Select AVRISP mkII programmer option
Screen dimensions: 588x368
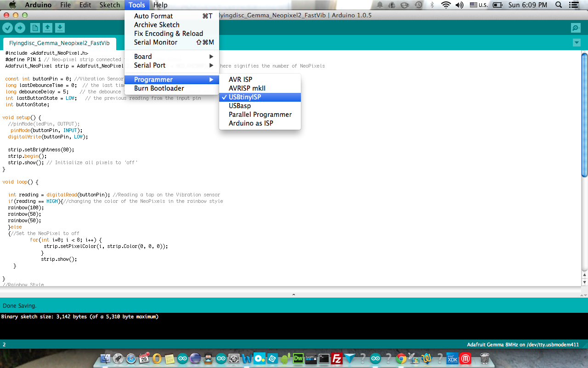[260, 88]
